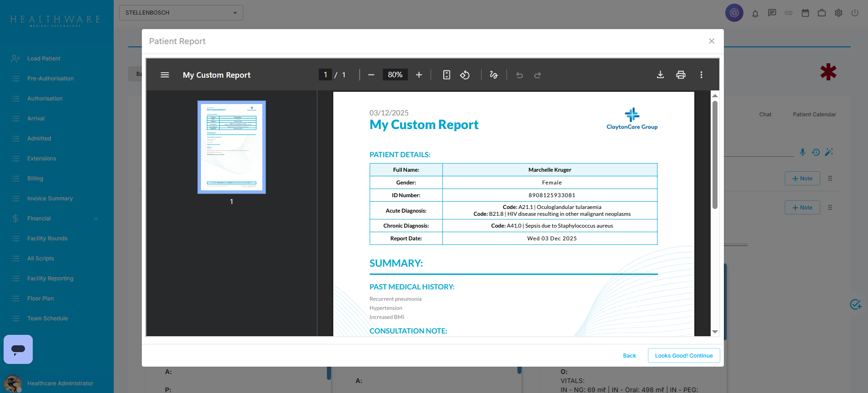Zoom in on the PDF
Screen dimensions: 868x393
tap(419, 75)
